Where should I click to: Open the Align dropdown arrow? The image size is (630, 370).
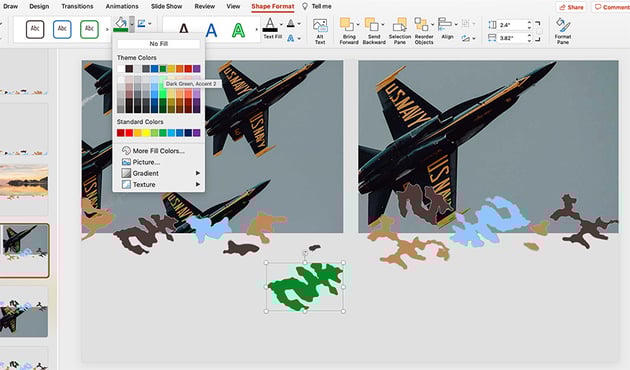click(x=456, y=25)
